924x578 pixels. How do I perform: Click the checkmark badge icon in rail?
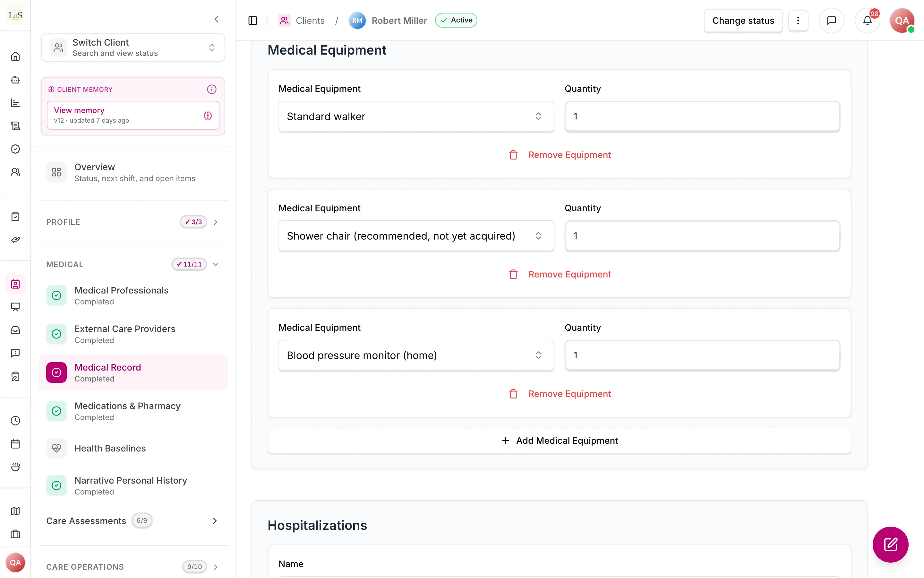pyautogui.click(x=15, y=149)
